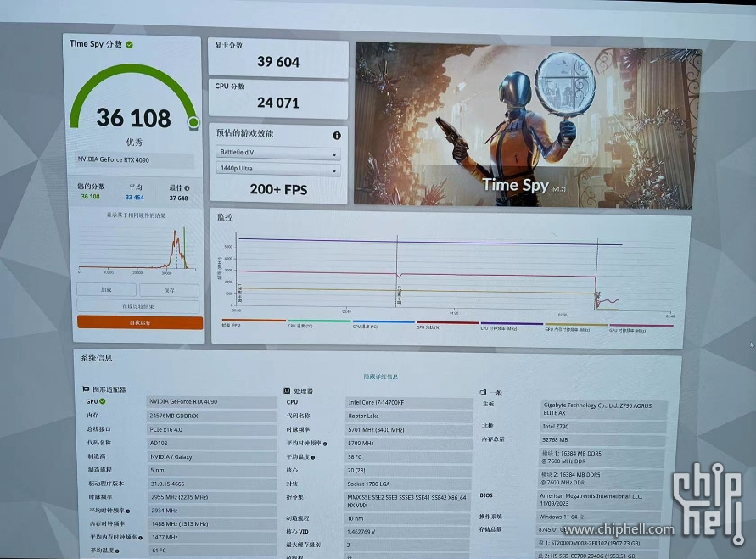Click the core count value 20 (28)

pos(408,470)
